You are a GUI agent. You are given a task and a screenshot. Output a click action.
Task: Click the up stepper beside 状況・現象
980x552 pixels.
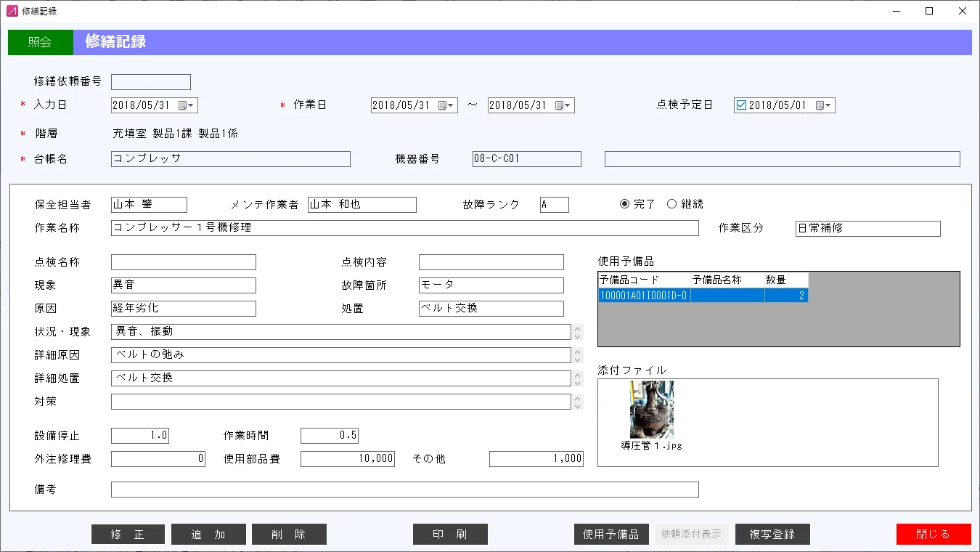click(577, 328)
